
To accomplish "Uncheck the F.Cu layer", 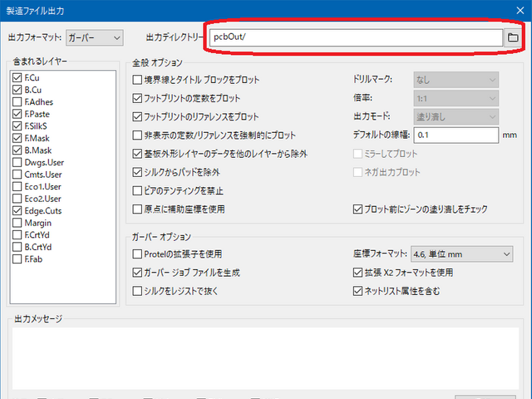I will 17,77.
